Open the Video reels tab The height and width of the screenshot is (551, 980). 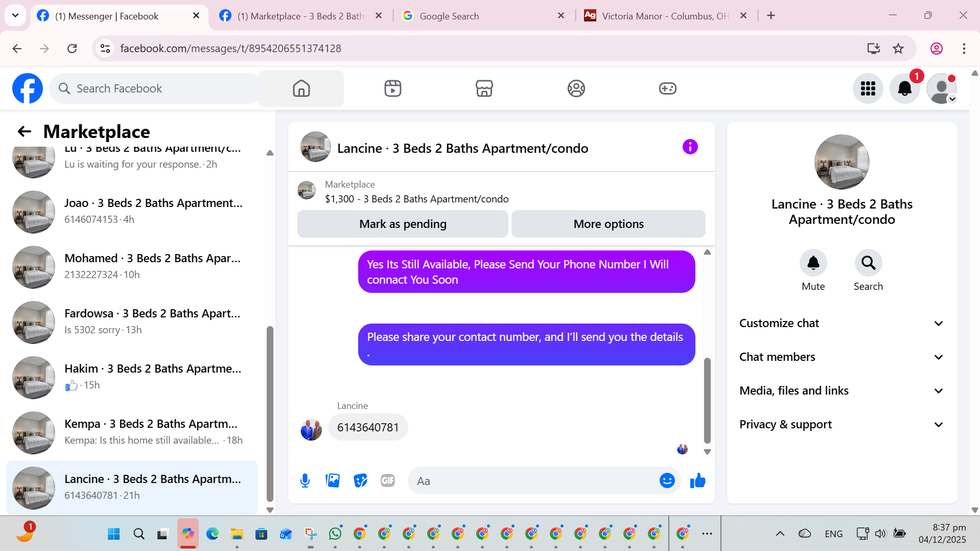pos(392,88)
